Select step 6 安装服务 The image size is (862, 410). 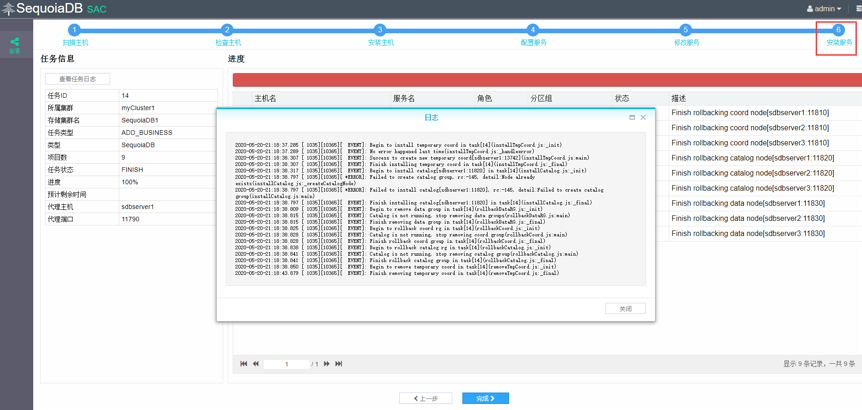pos(838,30)
